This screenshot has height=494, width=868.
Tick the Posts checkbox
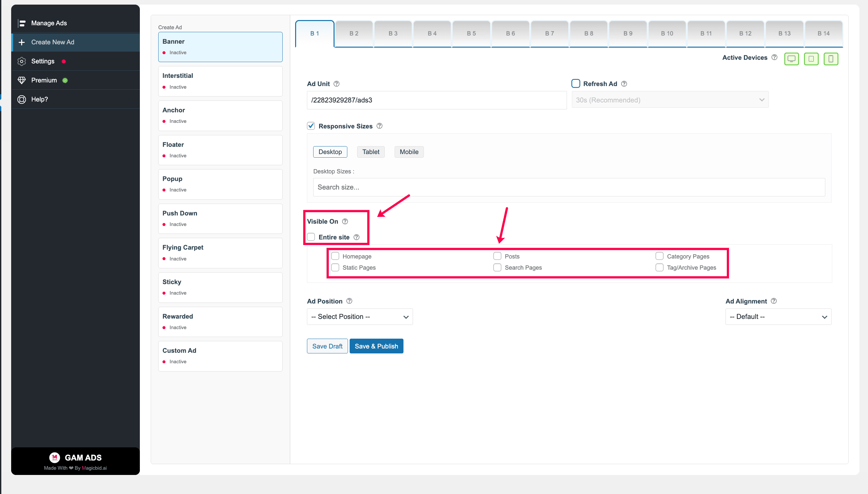(497, 256)
